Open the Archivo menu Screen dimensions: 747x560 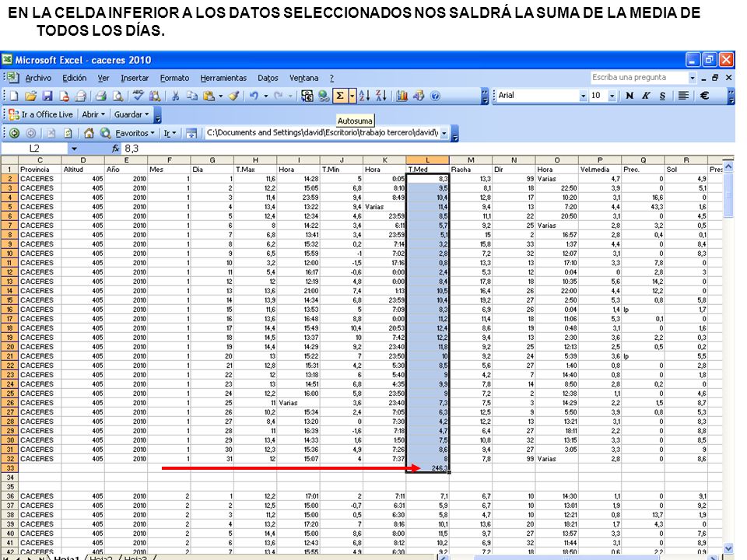pos(38,78)
